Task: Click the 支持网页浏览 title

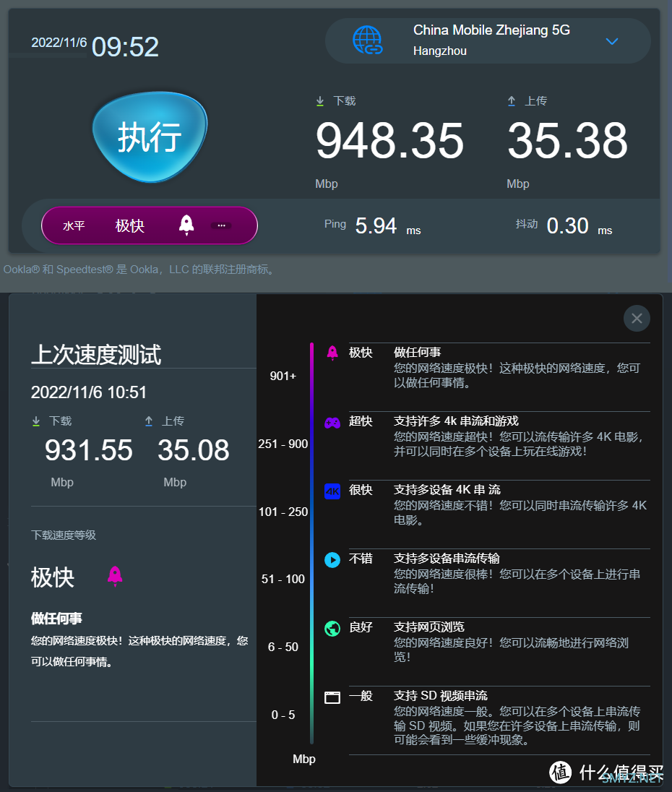Action: pyautogui.click(x=429, y=627)
